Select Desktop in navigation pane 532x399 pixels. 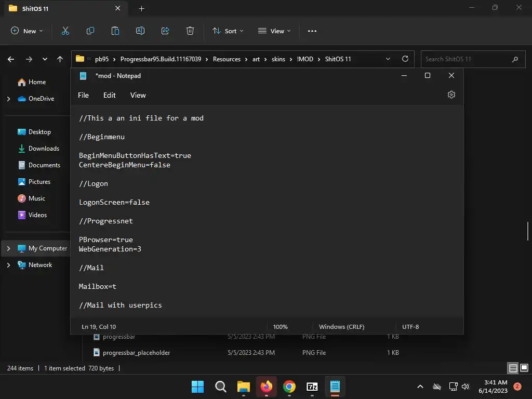(x=34, y=132)
